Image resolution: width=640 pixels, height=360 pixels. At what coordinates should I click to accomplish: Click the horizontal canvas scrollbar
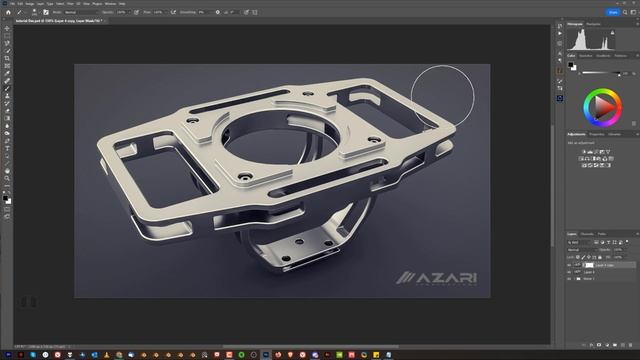[x=311, y=347]
